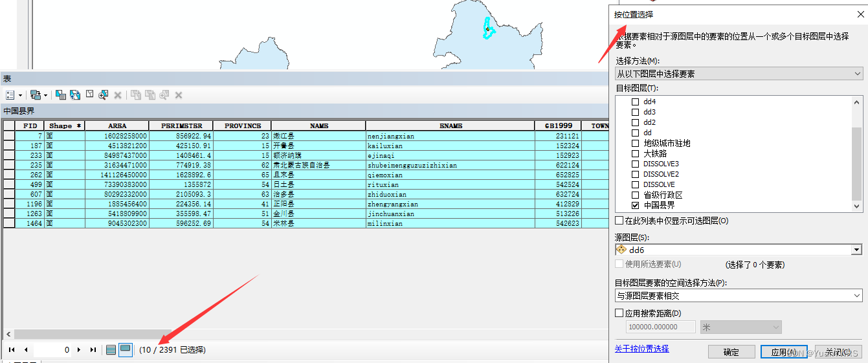868x363 pixels.
Task: Toggle the dd4 layer checkbox
Action: [635, 102]
